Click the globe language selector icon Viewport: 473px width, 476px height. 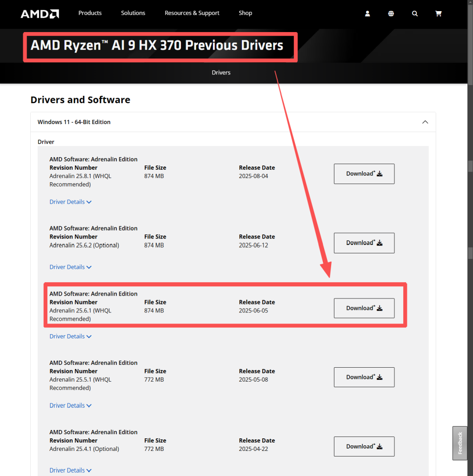[x=391, y=13]
